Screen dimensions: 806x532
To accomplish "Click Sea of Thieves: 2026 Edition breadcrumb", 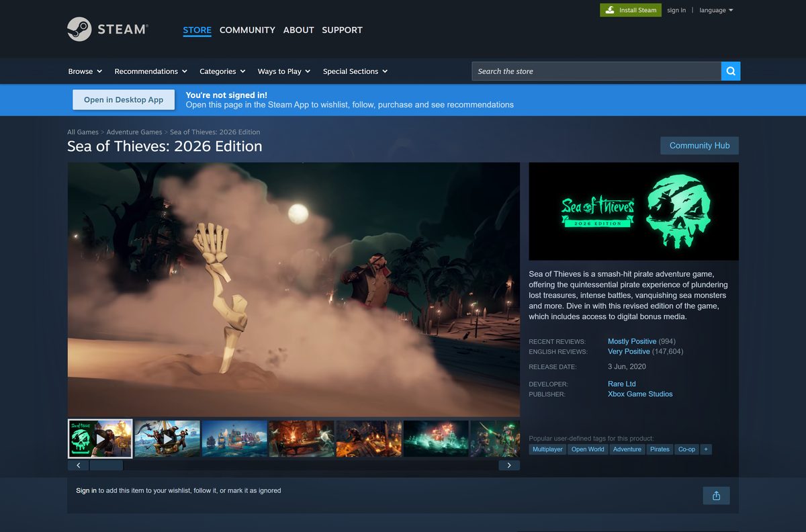I will pyautogui.click(x=215, y=132).
